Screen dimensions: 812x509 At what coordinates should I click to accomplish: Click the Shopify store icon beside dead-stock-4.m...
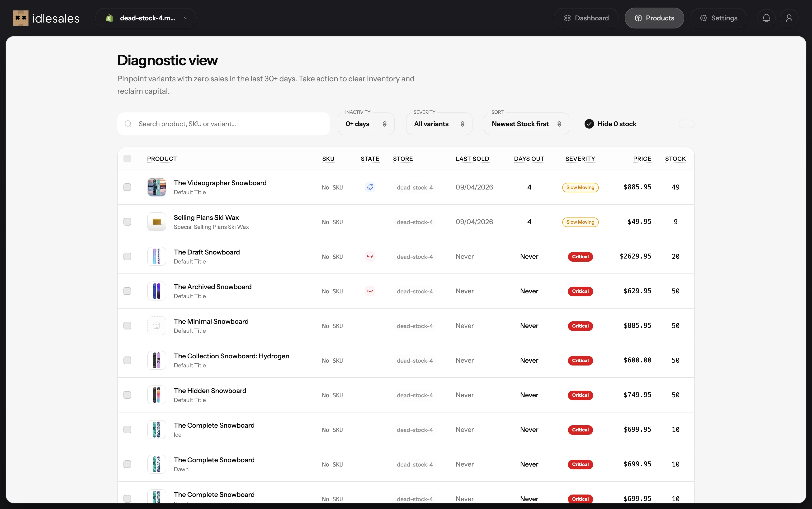pos(109,18)
